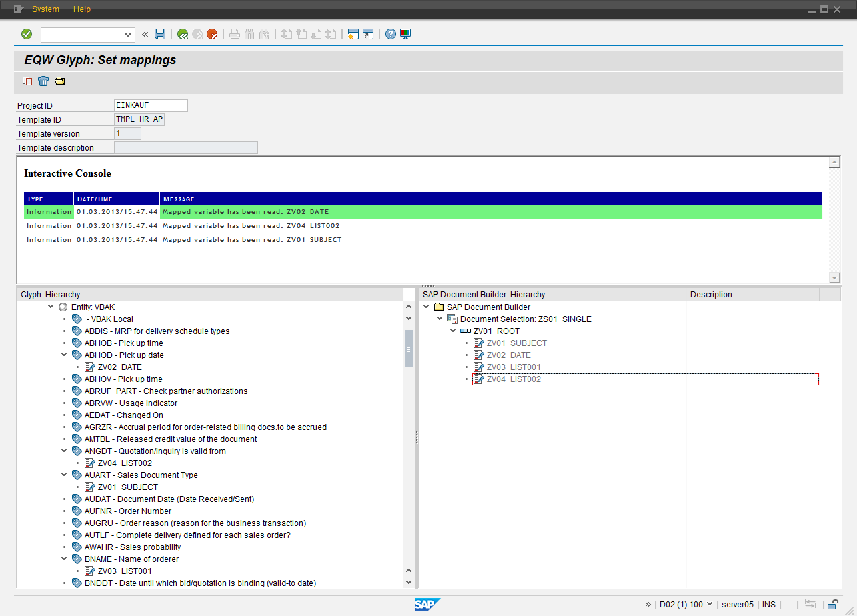
Task: Click the Type column header in console table
Action: coord(49,199)
